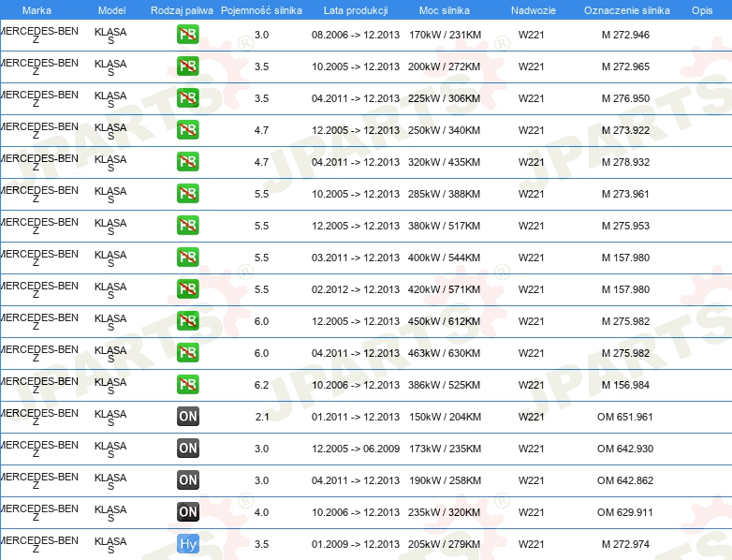
Task: Click the Opis column header
Action: tap(702, 10)
